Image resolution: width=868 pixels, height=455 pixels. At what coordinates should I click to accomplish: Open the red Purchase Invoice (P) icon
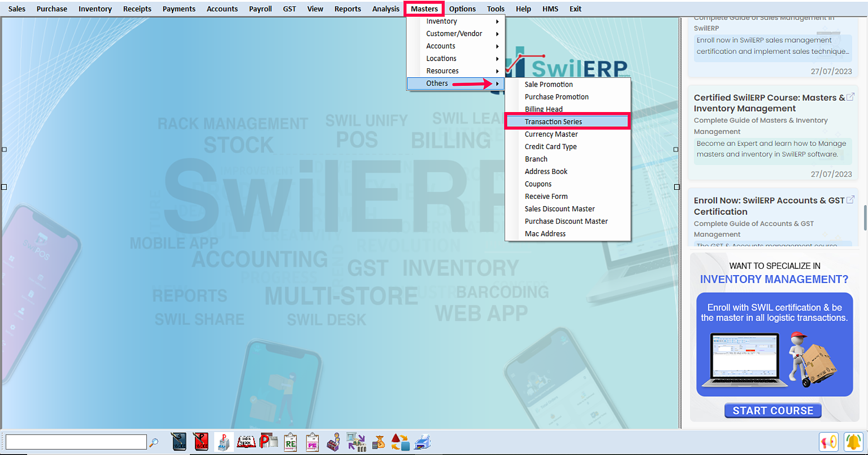pyautogui.click(x=201, y=442)
